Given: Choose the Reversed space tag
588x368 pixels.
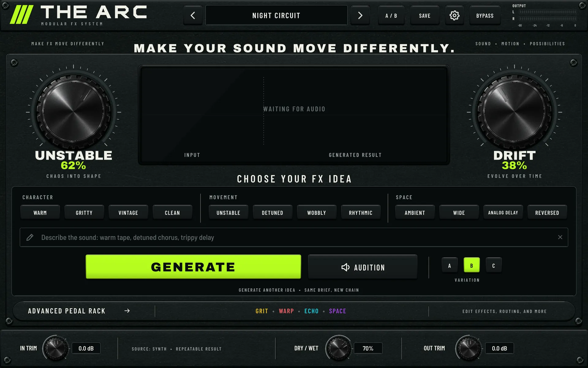Looking at the screenshot, I should 547,213.
